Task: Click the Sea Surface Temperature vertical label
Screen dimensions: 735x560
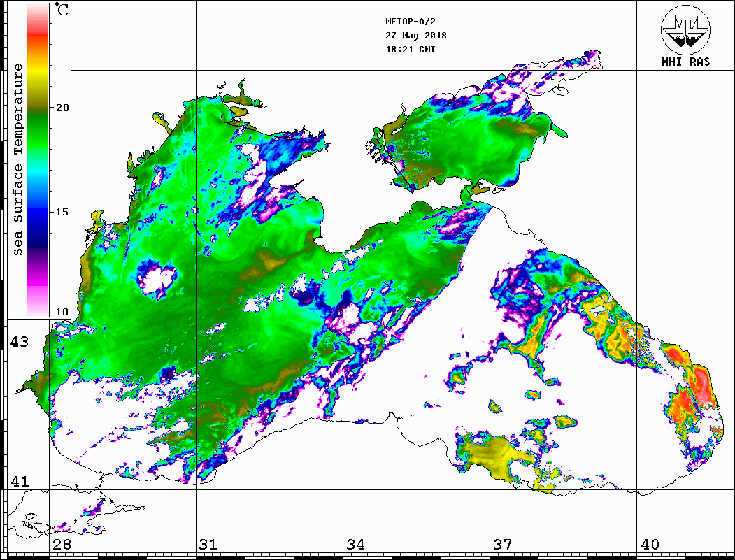Action: point(18,159)
